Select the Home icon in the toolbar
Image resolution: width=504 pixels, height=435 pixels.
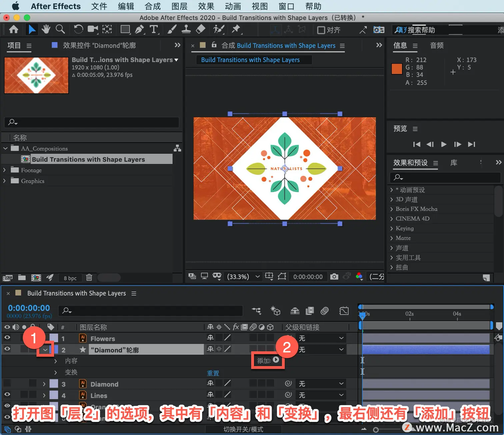click(x=14, y=30)
